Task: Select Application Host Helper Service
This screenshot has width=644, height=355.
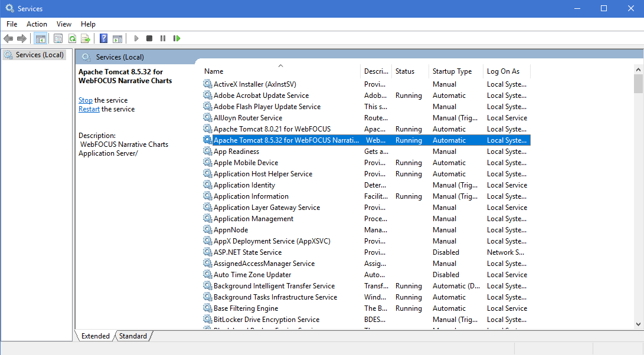Action: tap(263, 174)
